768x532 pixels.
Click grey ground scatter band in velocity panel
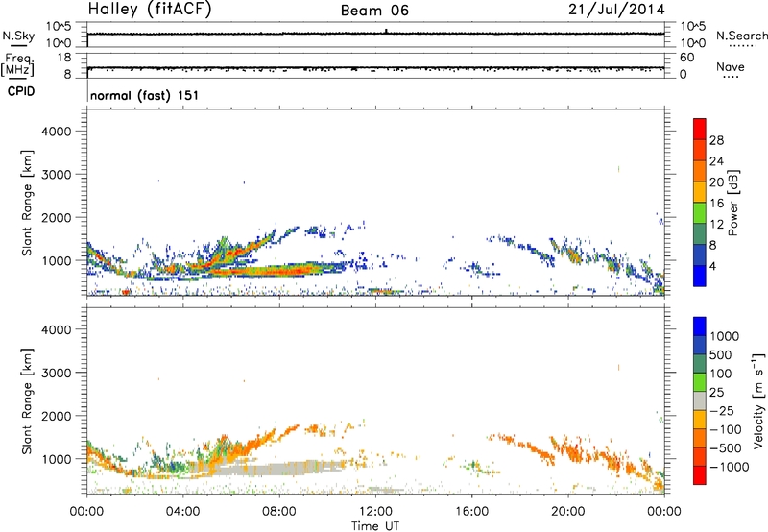pos(279,470)
